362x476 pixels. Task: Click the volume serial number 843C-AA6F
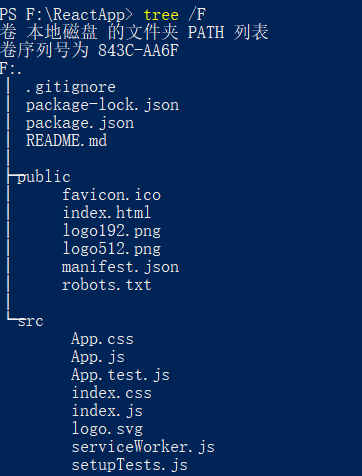138,51
